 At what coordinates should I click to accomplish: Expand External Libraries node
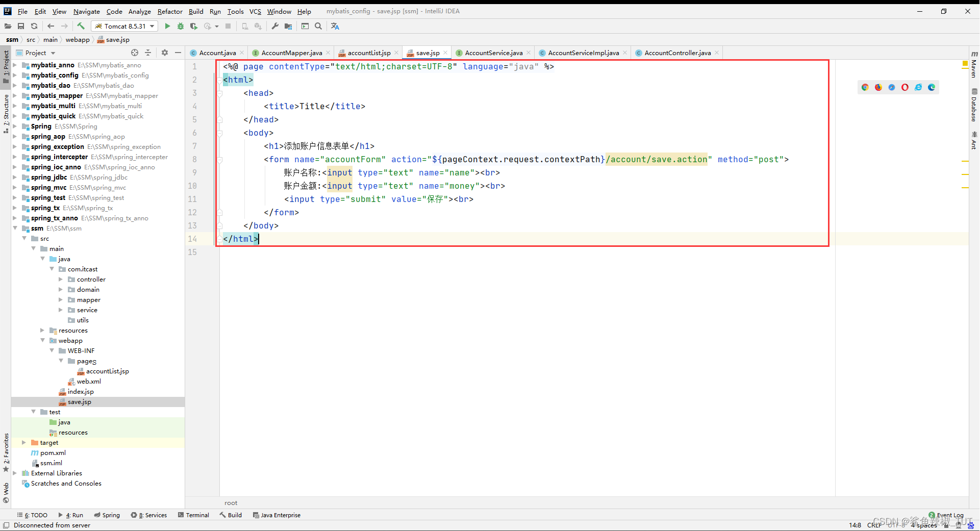pos(15,473)
